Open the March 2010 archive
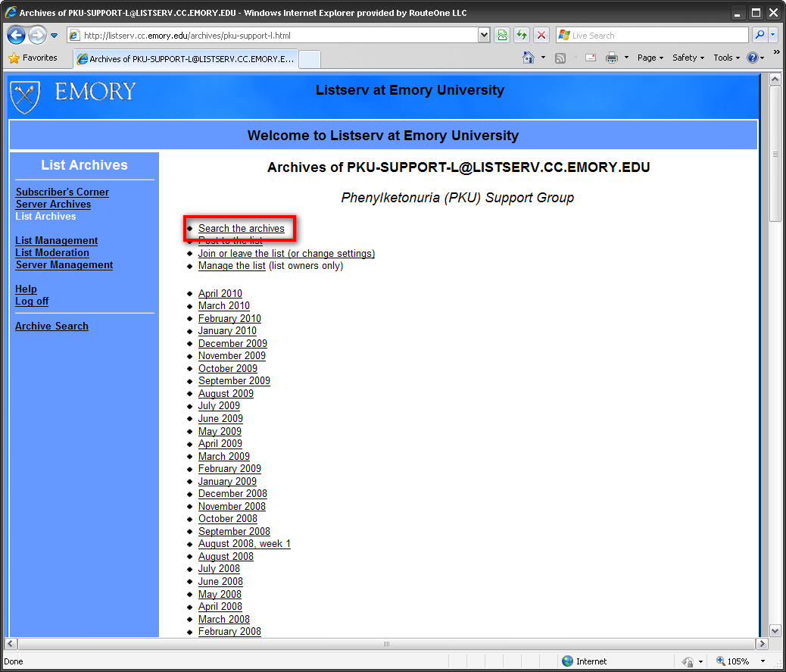786x672 pixels. pos(223,306)
